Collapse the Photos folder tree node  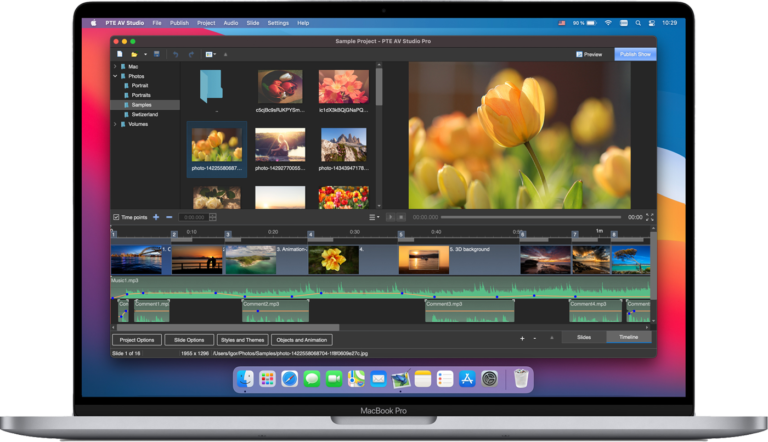point(115,76)
